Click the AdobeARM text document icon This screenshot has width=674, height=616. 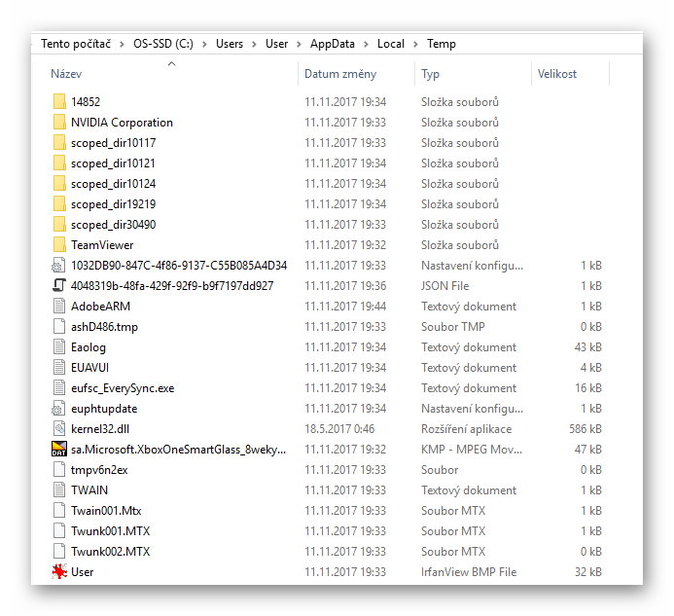[59, 306]
